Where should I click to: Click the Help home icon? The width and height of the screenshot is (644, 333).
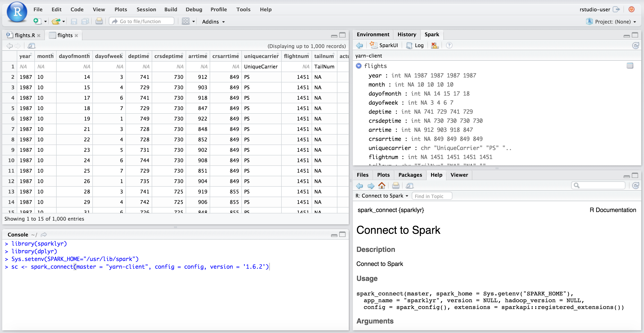click(382, 186)
